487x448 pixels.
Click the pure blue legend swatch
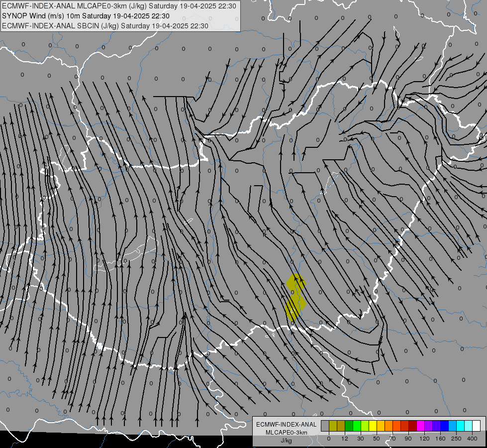tap(445, 426)
